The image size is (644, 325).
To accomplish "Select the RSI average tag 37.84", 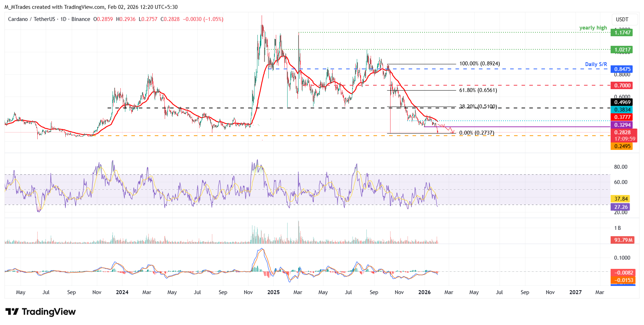I will pos(620,199).
